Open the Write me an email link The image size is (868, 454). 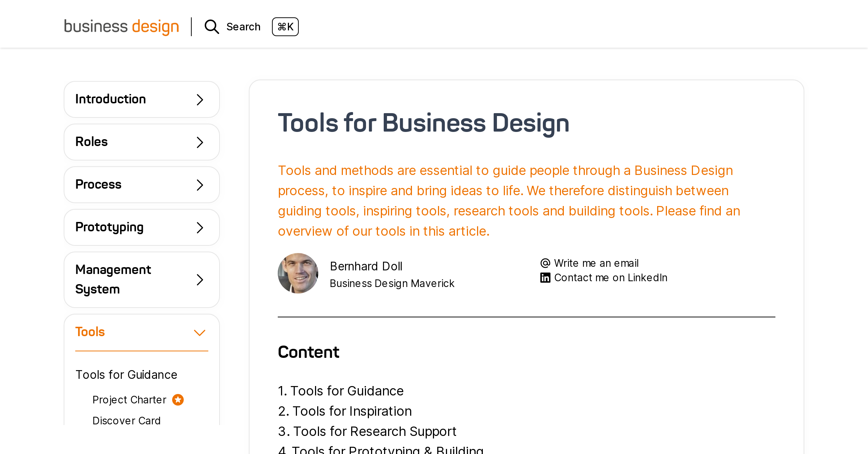[x=596, y=263]
